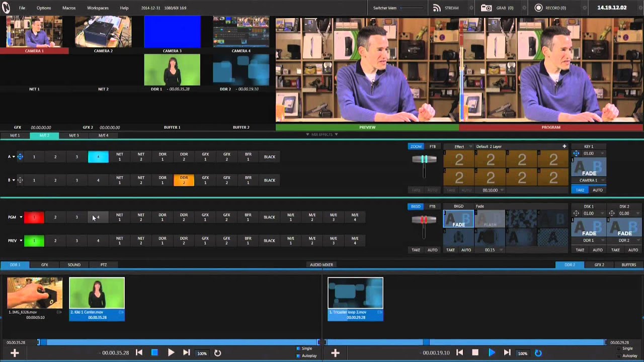Skip to next clip in DDR 1
The image size is (644, 362).
186,353
